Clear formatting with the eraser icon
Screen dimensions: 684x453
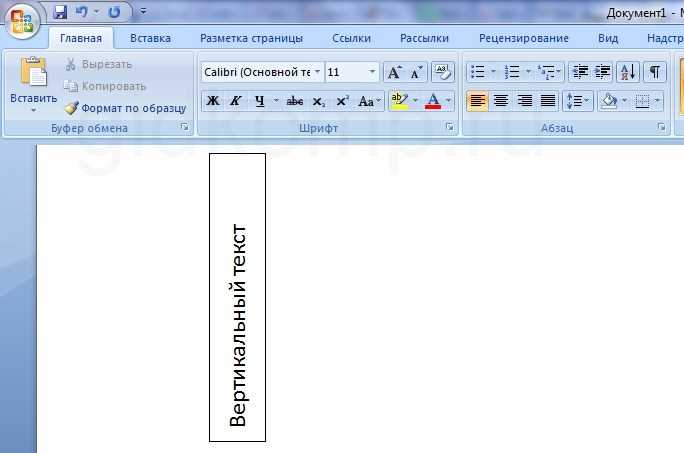(442, 72)
